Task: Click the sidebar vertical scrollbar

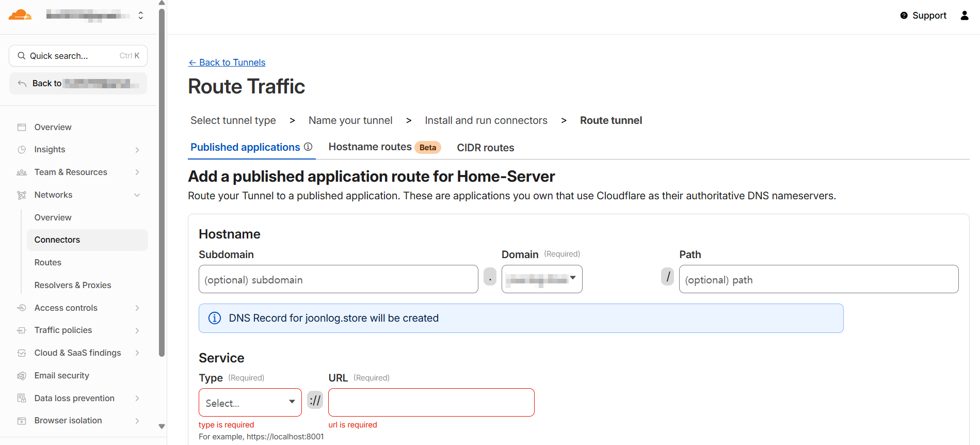Action: (162, 181)
